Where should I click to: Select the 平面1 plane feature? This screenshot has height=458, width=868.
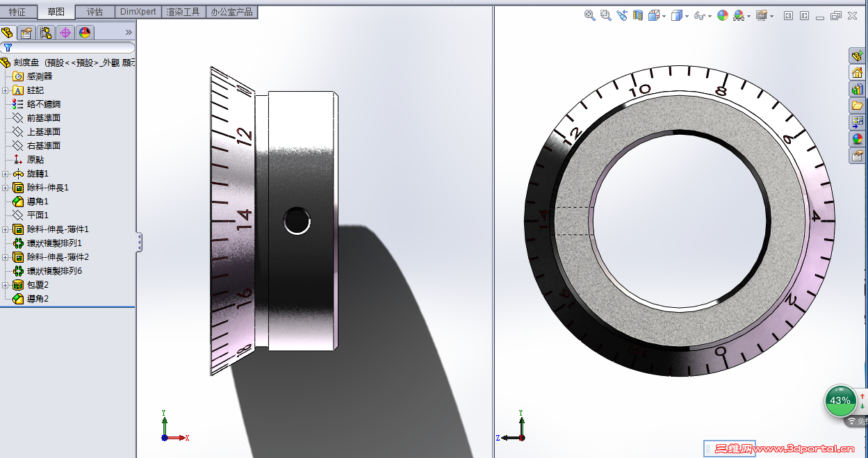point(31,215)
